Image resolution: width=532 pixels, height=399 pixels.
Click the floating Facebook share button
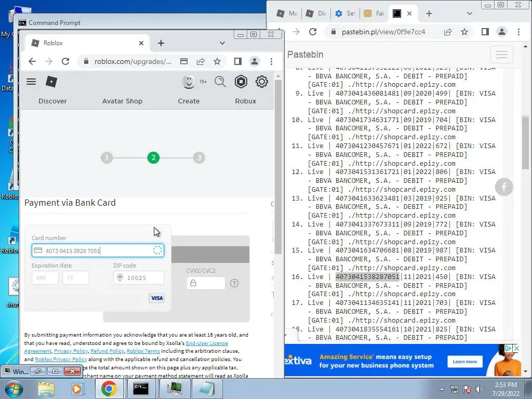(504, 187)
